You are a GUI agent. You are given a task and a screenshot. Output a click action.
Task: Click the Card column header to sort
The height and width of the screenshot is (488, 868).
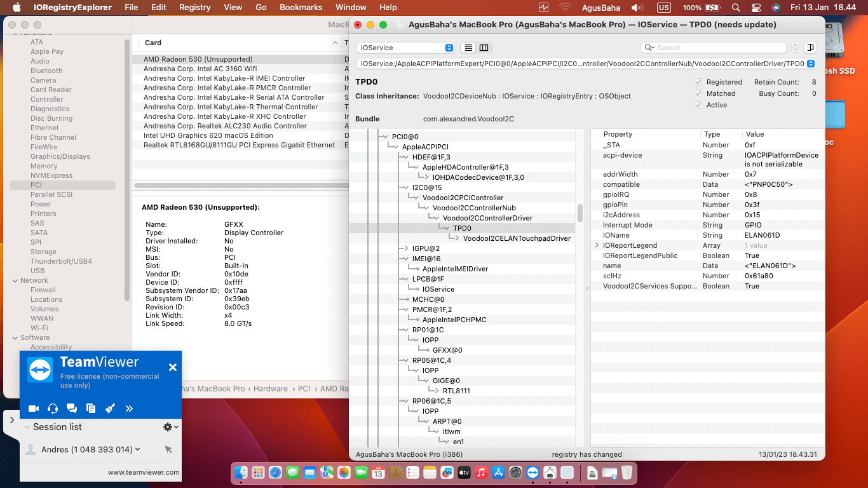pyautogui.click(x=240, y=43)
